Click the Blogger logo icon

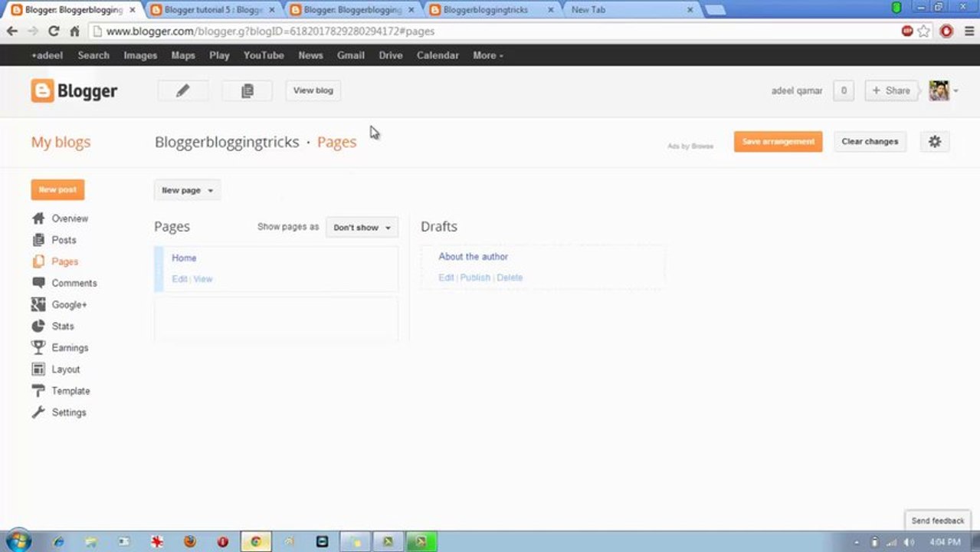pyautogui.click(x=42, y=90)
